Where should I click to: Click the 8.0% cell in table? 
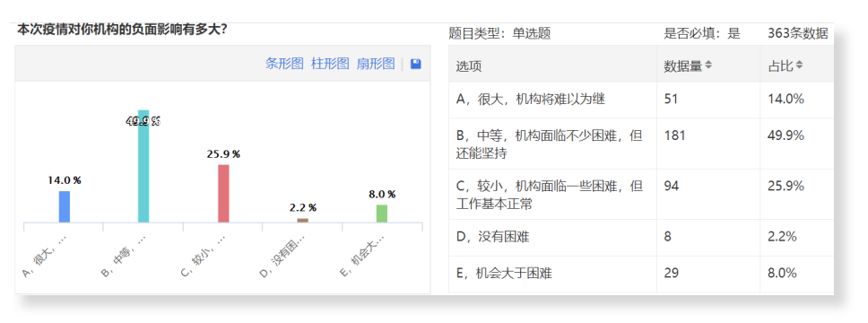pyautogui.click(x=782, y=273)
